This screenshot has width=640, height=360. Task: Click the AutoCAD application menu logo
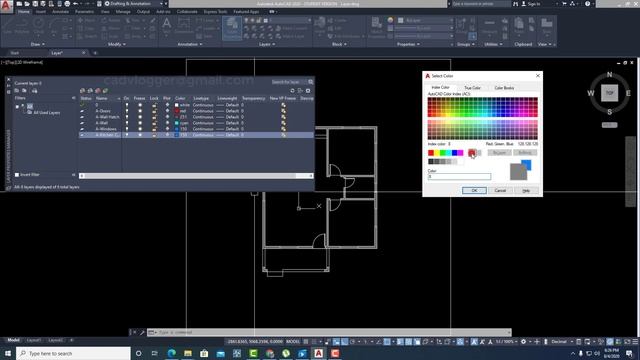(6, 6)
